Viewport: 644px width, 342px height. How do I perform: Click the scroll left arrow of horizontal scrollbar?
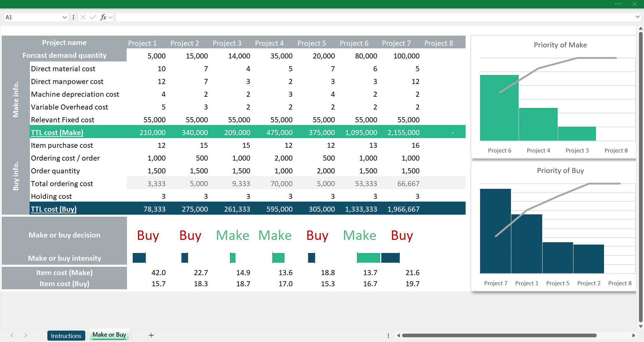point(398,335)
